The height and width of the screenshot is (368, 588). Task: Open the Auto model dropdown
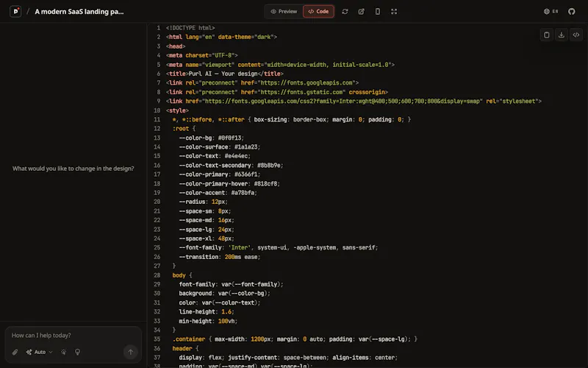tap(40, 353)
